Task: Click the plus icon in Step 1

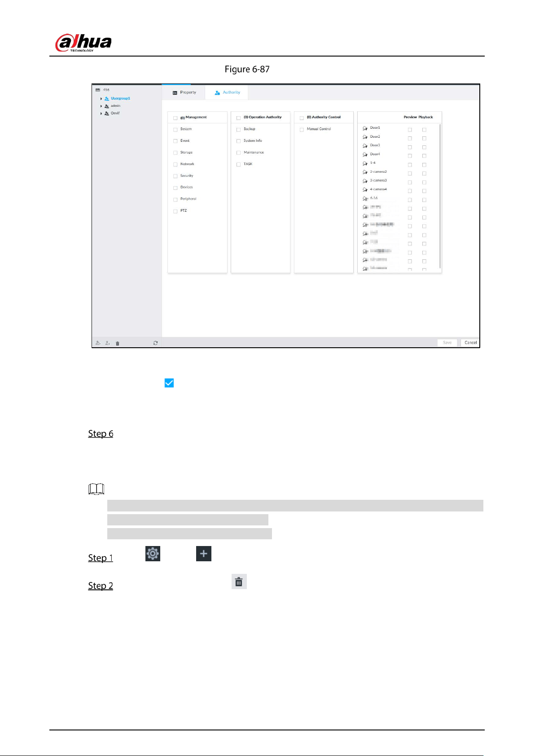Action: coord(204,554)
